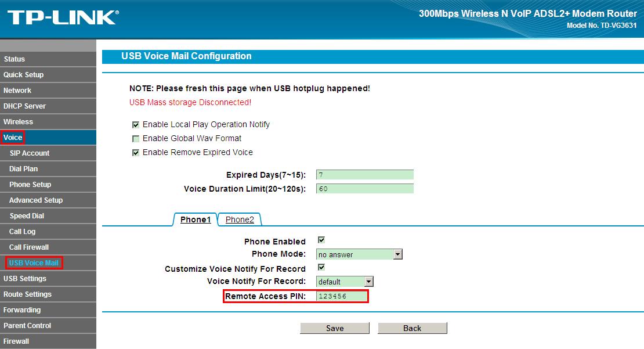Open Wireless settings
The height and width of the screenshot is (349, 644).
point(48,122)
